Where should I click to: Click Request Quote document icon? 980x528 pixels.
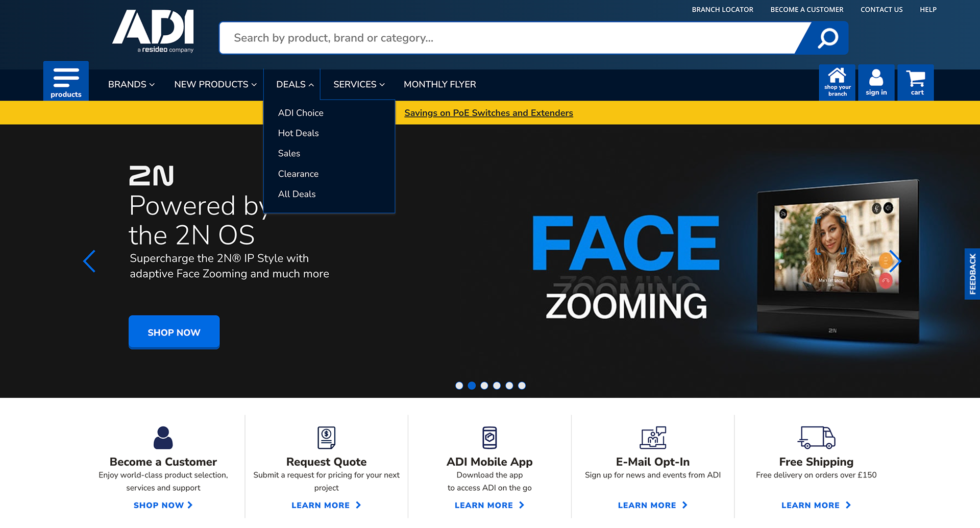[x=327, y=438]
